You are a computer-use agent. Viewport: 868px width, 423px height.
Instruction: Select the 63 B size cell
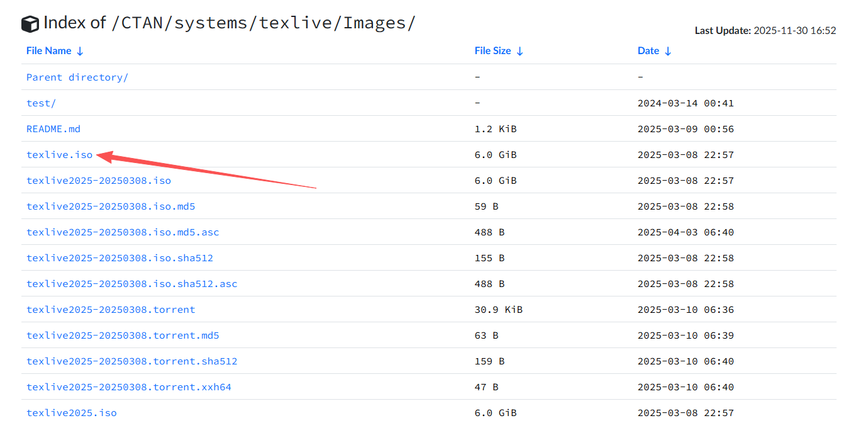pyautogui.click(x=486, y=336)
